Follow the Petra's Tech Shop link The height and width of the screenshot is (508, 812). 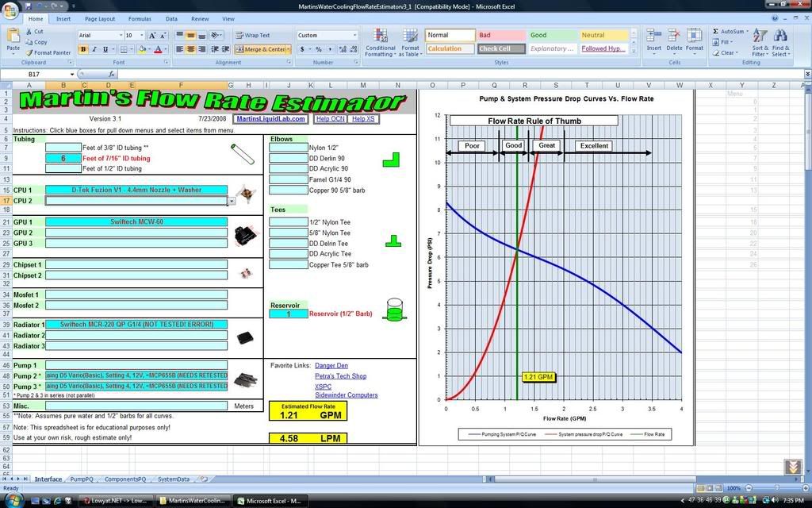[340, 375]
